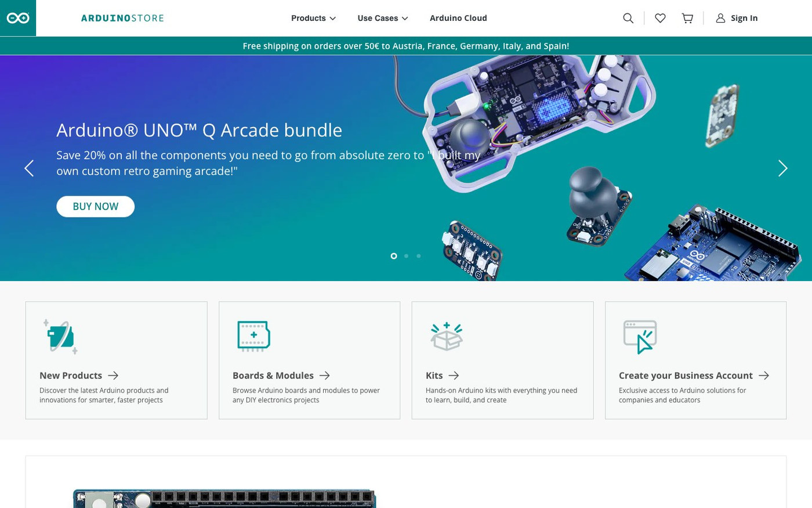Click arrow next to Boards & Modules
The height and width of the screenshot is (508, 812).
click(x=325, y=376)
